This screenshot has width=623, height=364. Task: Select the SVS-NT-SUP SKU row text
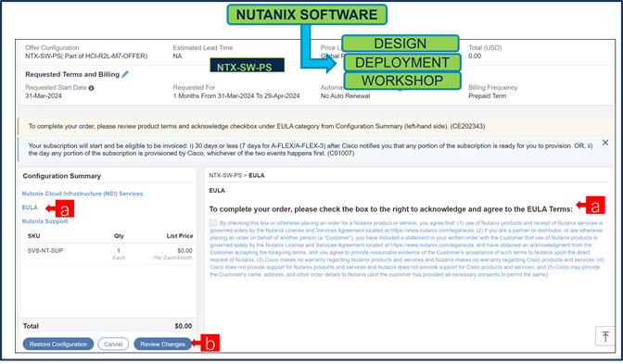pos(45,251)
